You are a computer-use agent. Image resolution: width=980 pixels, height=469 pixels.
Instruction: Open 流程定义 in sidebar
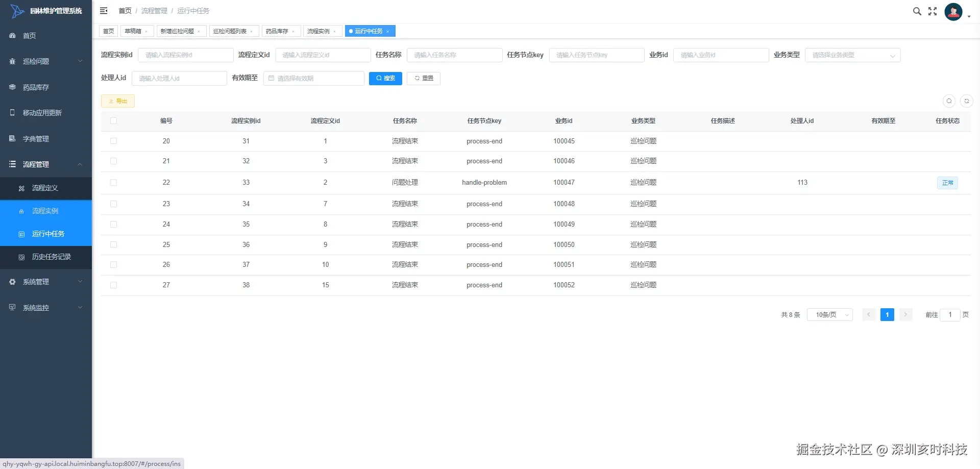[45, 188]
